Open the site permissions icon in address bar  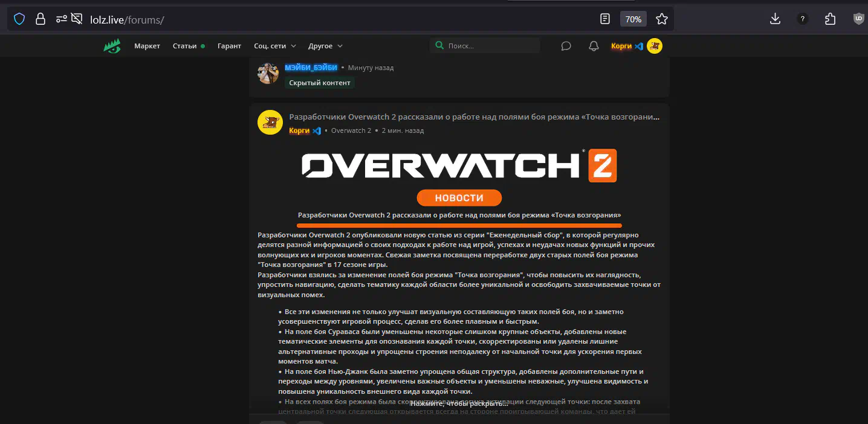pyautogui.click(x=61, y=19)
